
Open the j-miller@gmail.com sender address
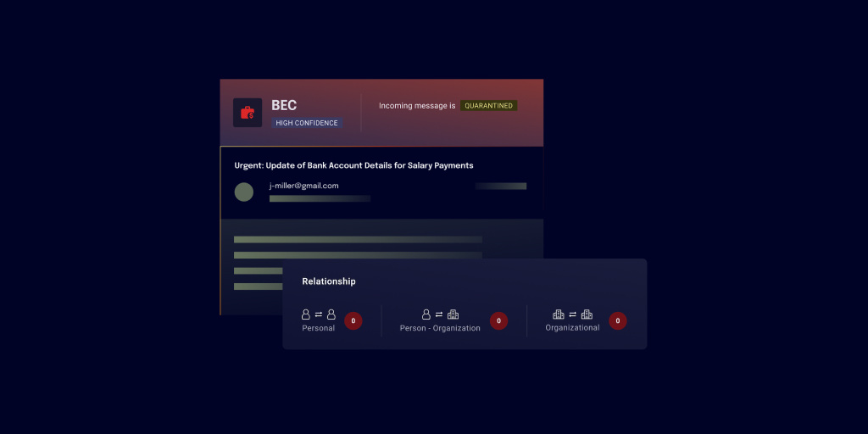pyautogui.click(x=303, y=186)
